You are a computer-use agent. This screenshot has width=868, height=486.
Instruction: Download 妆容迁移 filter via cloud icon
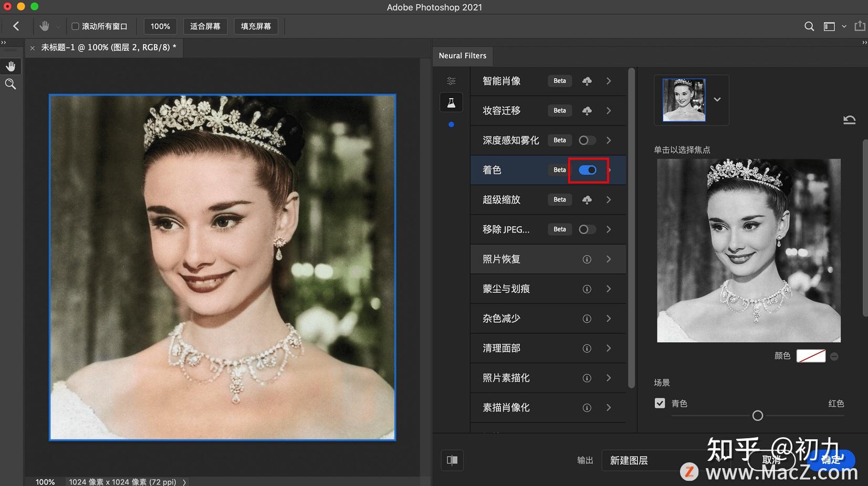587,111
